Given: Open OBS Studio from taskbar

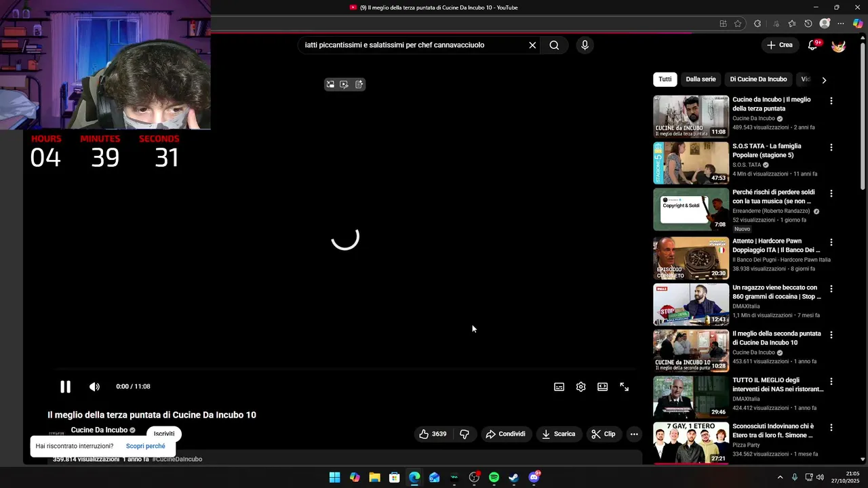Looking at the screenshot, I should (474, 478).
